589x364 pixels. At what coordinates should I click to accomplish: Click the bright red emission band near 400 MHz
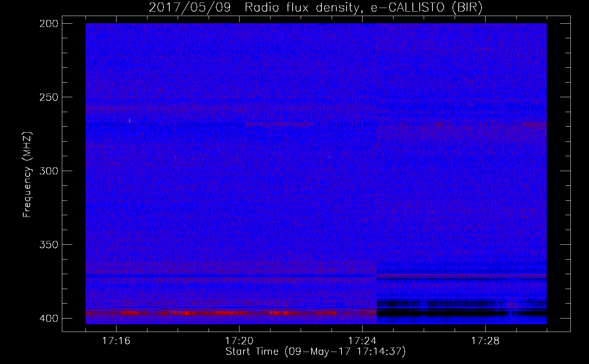coord(231,313)
